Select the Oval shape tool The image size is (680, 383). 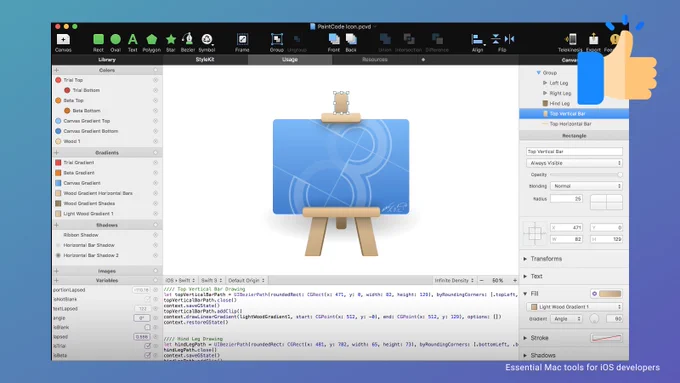pyautogui.click(x=115, y=43)
